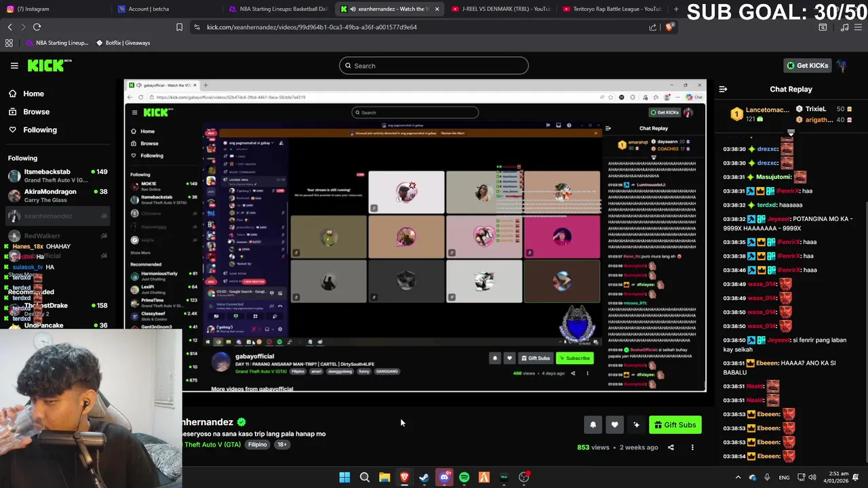Open the Windows Start menu
The width and height of the screenshot is (868, 488).
pyautogui.click(x=344, y=477)
